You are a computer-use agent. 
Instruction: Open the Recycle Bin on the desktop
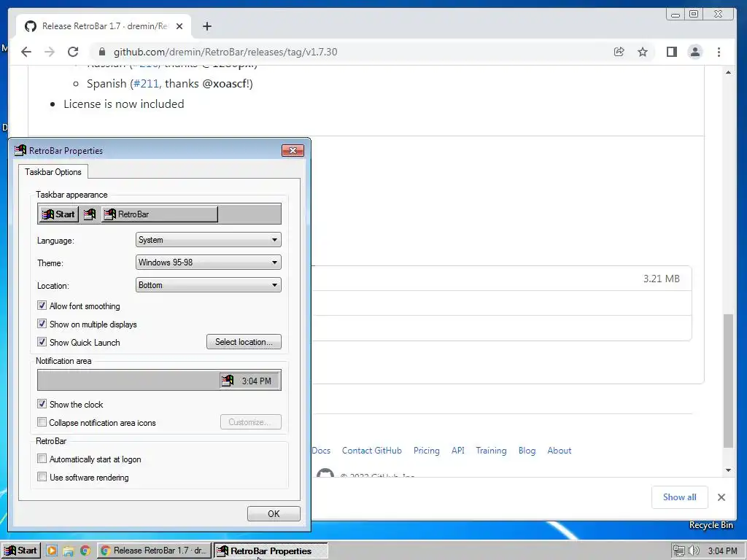(x=711, y=525)
